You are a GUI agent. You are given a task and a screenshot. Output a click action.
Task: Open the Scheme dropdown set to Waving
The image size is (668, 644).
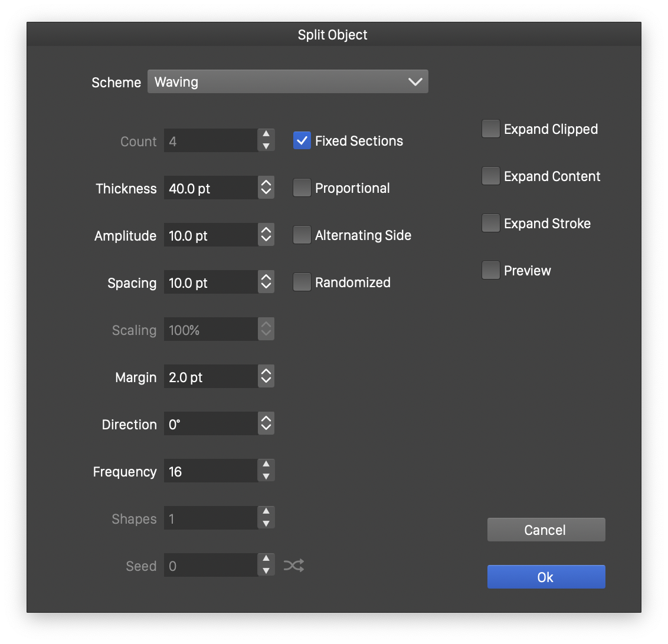[x=287, y=82]
